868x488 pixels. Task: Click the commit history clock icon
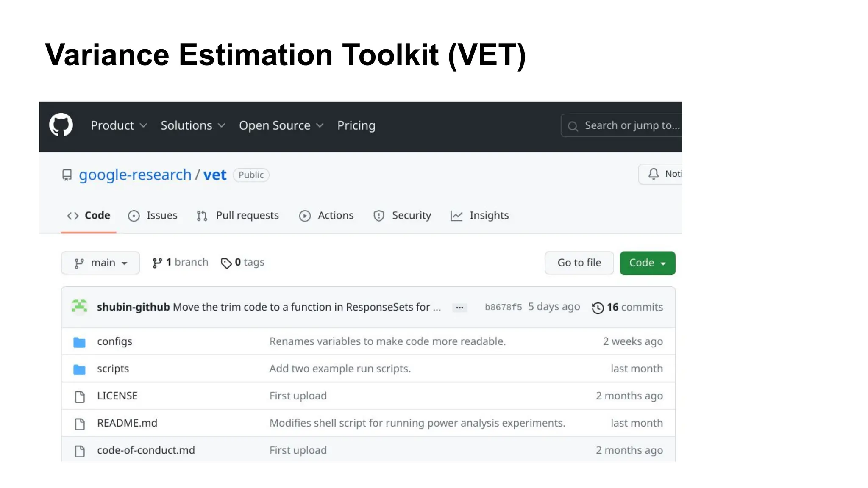point(598,308)
